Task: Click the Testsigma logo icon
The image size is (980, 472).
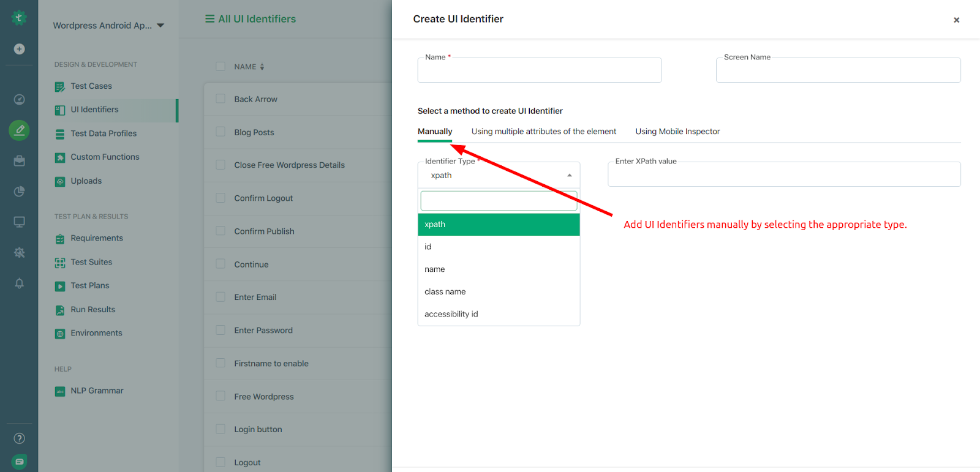Action: tap(19, 18)
